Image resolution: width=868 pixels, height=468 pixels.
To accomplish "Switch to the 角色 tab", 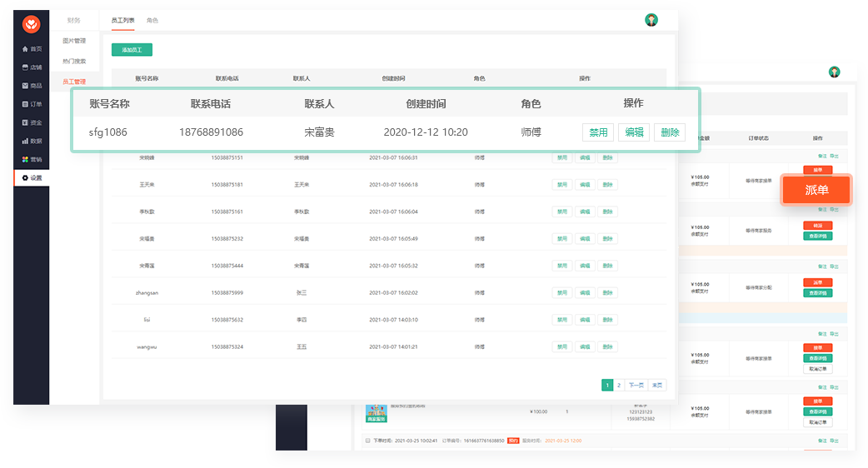I will click(x=152, y=20).
